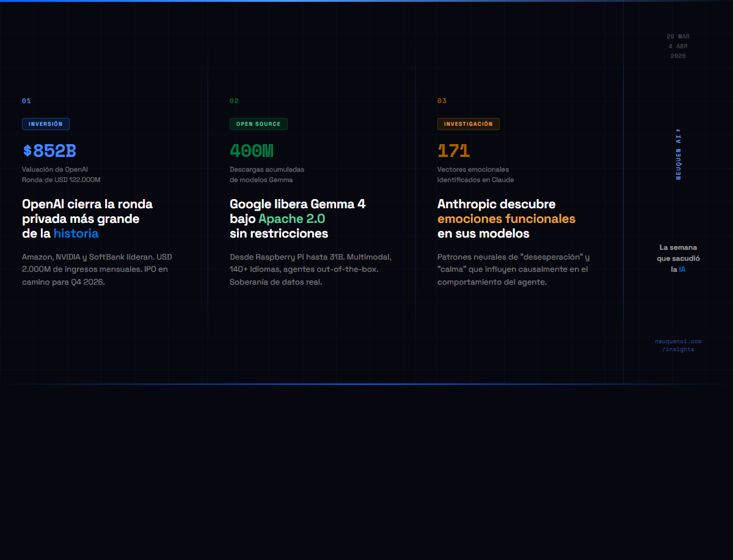Image resolution: width=733 pixels, height=560 pixels.
Task: Open the Anthropic functional emotions headline
Action: 506,219
